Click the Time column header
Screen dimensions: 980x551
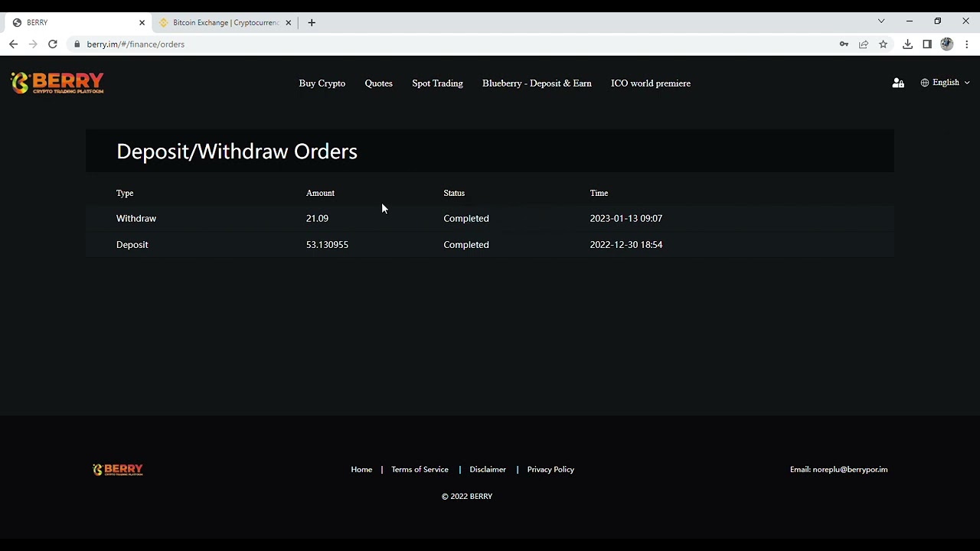[x=599, y=193]
